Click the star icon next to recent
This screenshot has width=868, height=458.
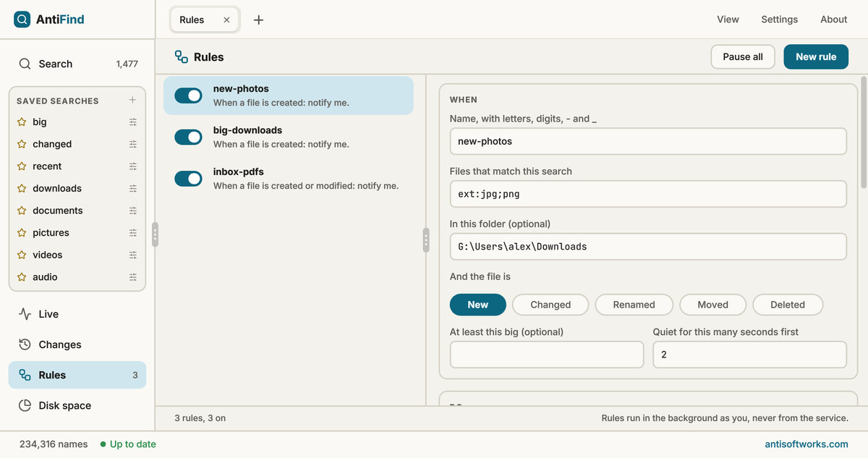pyautogui.click(x=22, y=166)
